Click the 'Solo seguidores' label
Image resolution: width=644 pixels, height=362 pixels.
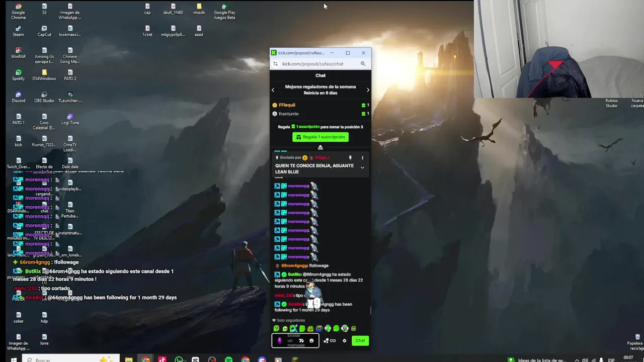click(x=291, y=320)
